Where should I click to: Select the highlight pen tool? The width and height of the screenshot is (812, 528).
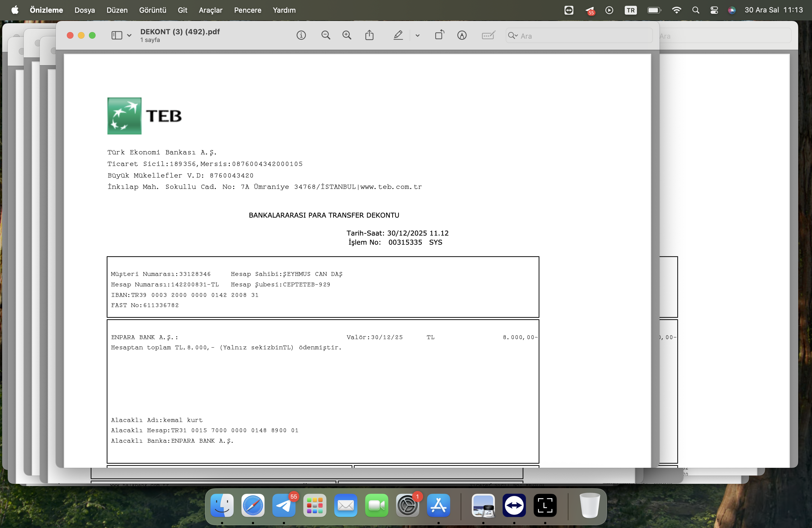[x=398, y=35]
